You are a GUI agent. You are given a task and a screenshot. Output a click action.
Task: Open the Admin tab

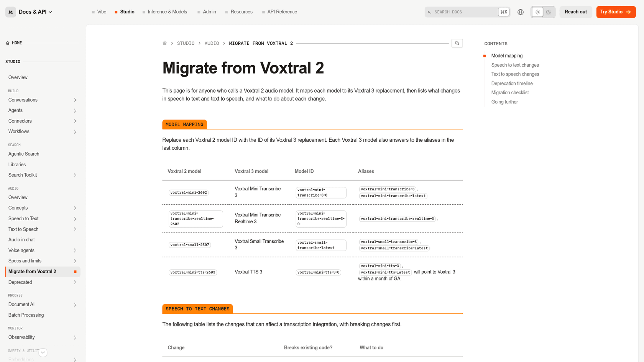pyautogui.click(x=207, y=12)
